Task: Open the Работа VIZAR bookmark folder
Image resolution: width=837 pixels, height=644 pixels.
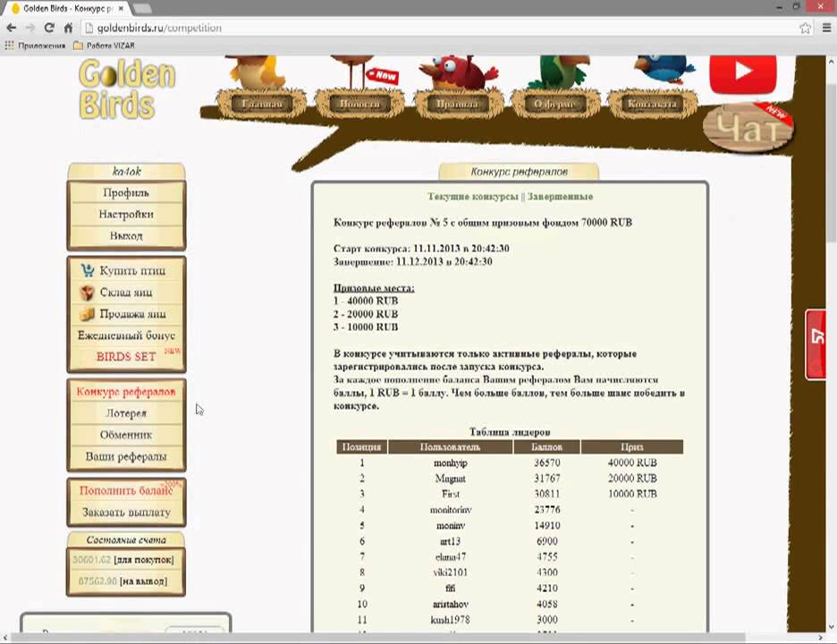Action: point(104,46)
